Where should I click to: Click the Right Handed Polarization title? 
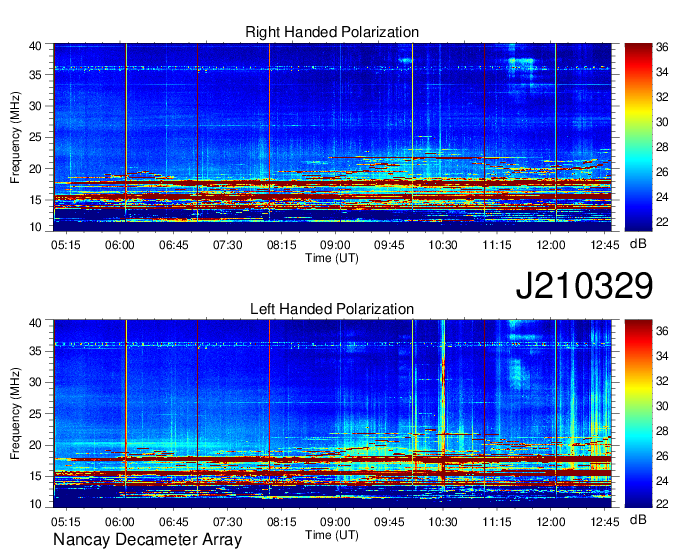[x=332, y=32]
